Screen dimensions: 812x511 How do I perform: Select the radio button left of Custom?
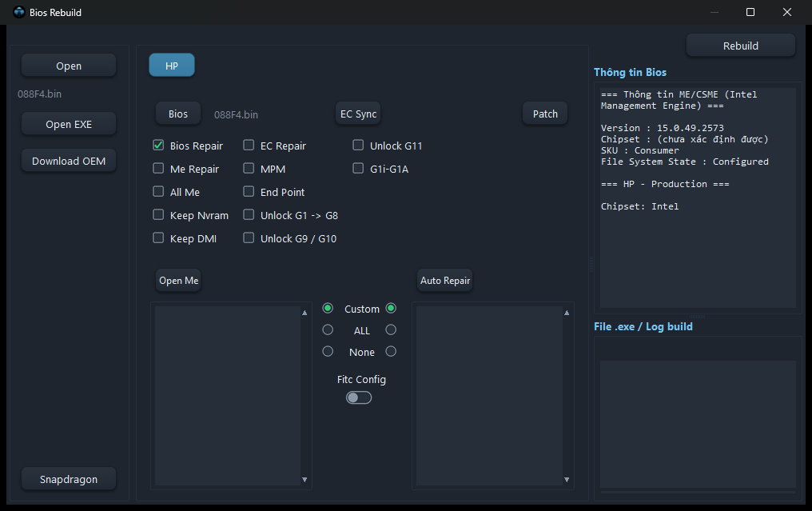click(328, 309)
